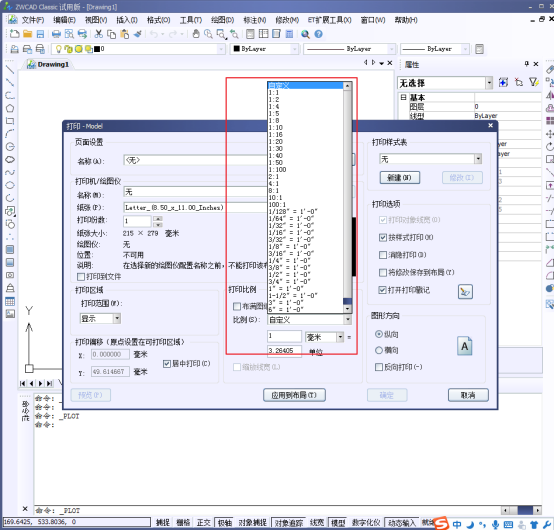Click the Help question mark icon
The width and height of the screenshot is (554, 530).
click(318, 34)
